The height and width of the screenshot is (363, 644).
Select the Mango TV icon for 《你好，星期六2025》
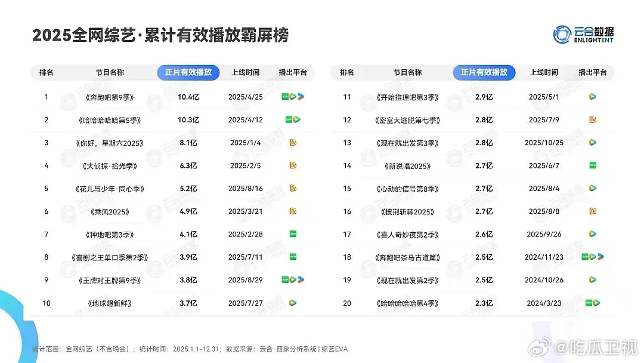click(293, 143)
